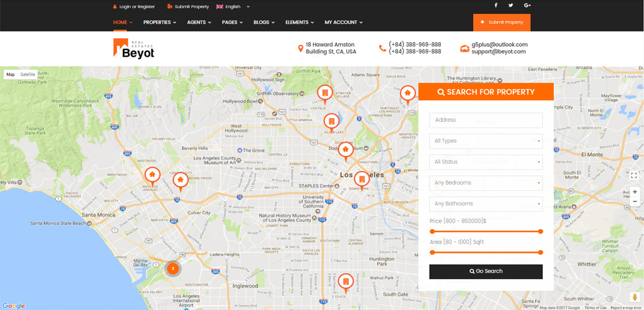Select the apartment marker at Silver Lake
Screen dimensions: 644x310
pyautogui.click(x=331, y=123)
